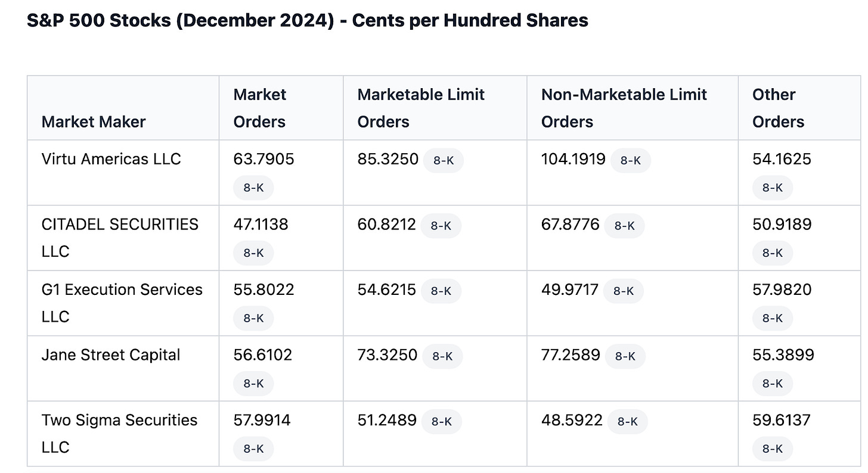Click 8-K badge next to 67.8776
The image size is (868, 473).
pos(624,226)
